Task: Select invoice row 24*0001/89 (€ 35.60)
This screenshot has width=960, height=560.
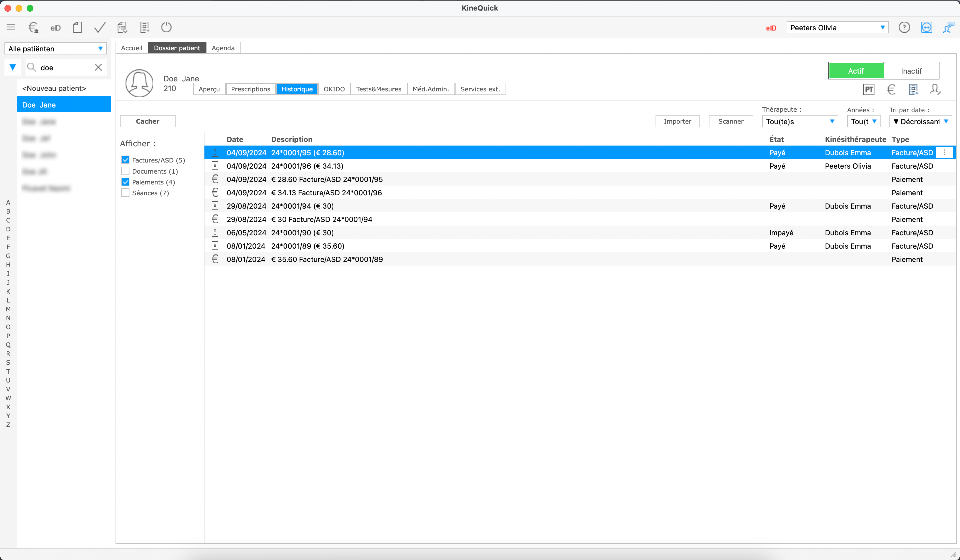Action: [x=580, y=246]
